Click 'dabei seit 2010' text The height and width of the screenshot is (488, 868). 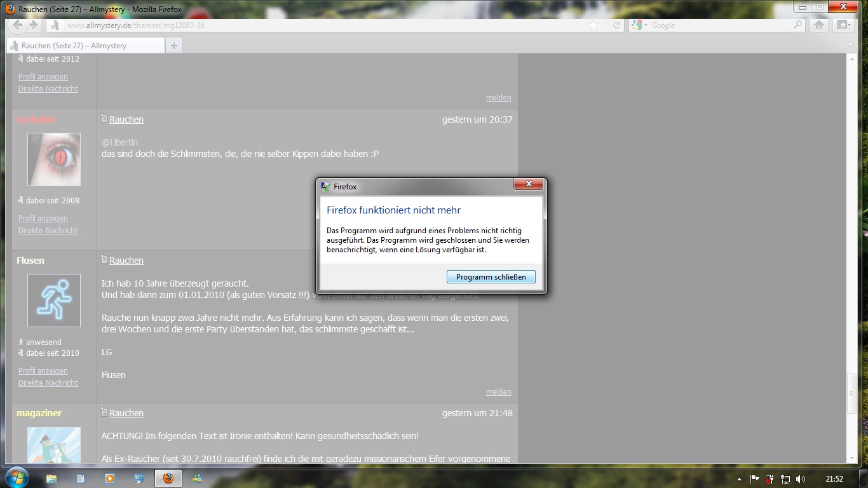53,353
